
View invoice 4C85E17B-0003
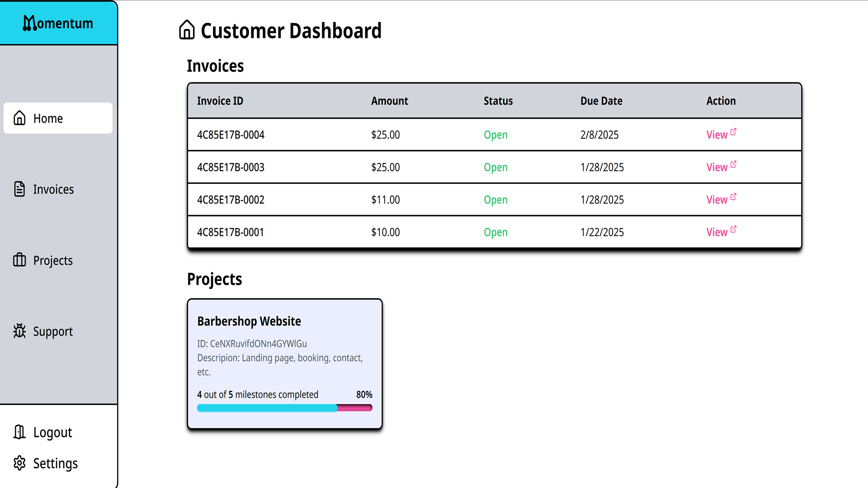tap(717, 167)
